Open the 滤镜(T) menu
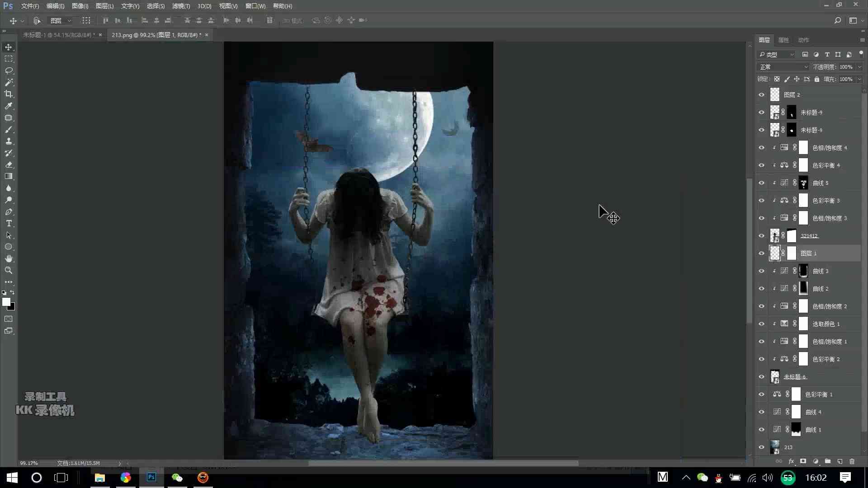868x488 pixels. click(x=181, y=6)
